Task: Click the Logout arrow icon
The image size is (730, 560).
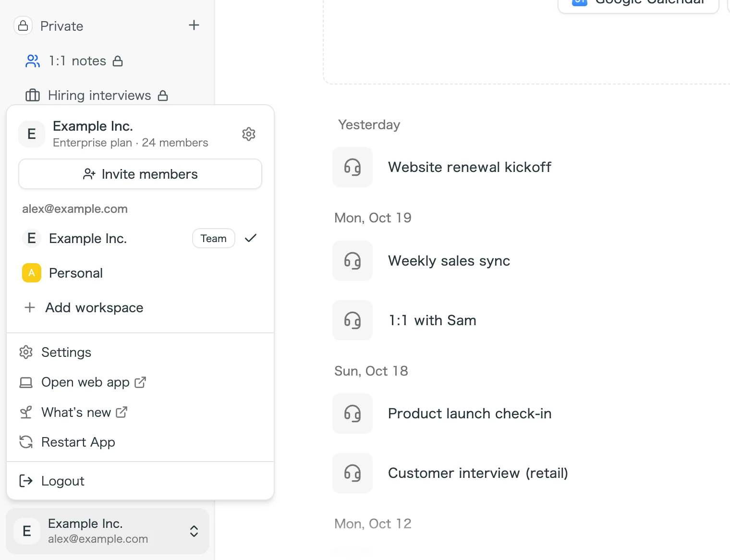Action: (x=26, y=481)
